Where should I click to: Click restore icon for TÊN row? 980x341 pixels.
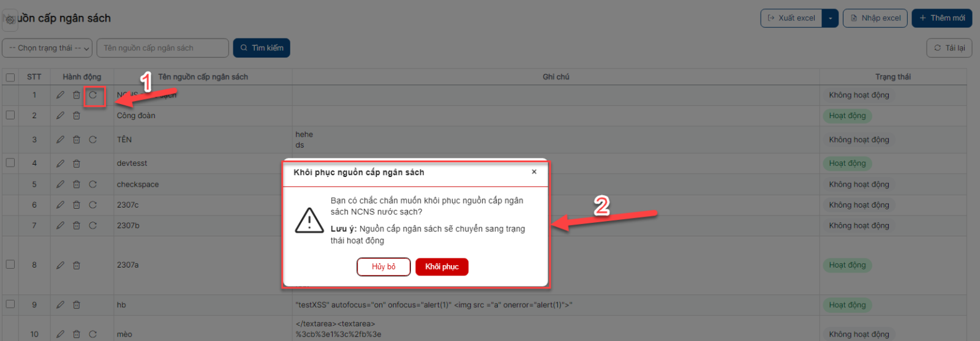[93, 140]
